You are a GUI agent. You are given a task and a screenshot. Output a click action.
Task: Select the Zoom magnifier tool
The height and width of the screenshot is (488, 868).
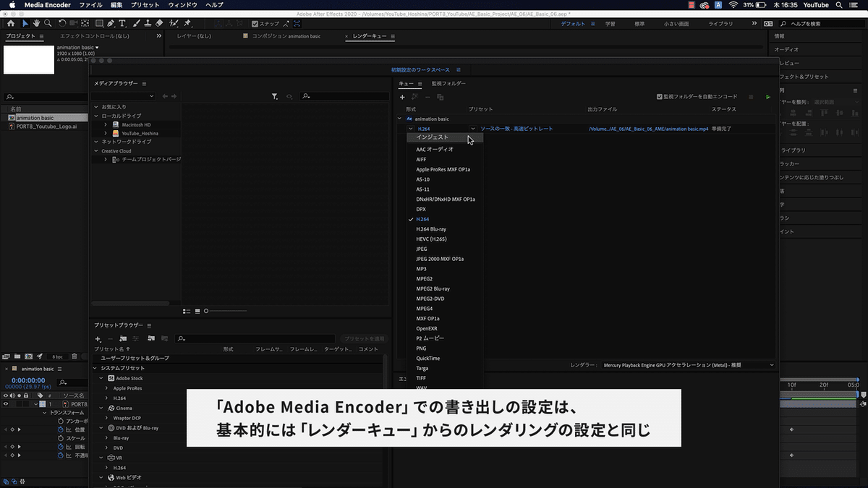48,23
